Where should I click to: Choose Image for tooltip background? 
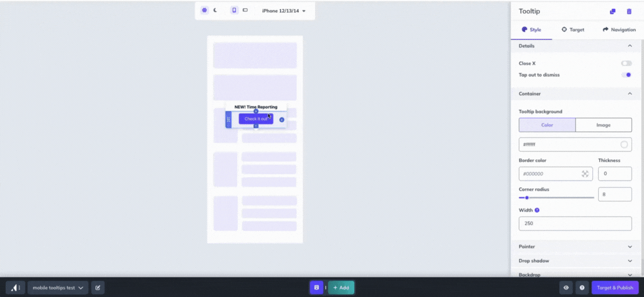(x=603, y=125)
